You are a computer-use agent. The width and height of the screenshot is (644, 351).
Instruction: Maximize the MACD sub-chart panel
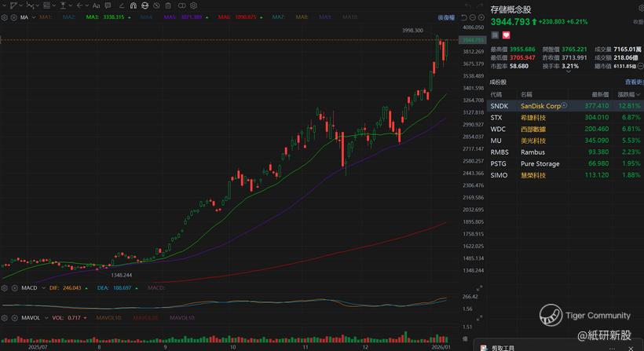[479, 288]
